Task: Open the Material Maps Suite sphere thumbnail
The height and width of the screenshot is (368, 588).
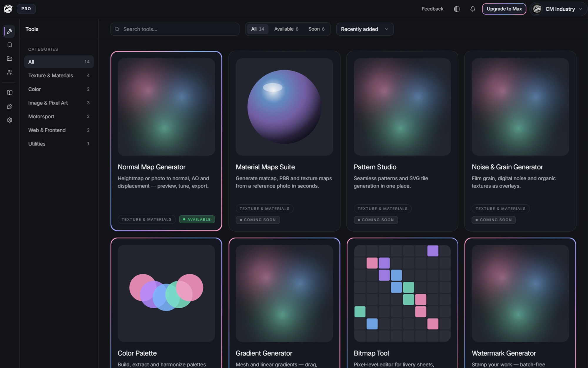Action: [284, 107]
